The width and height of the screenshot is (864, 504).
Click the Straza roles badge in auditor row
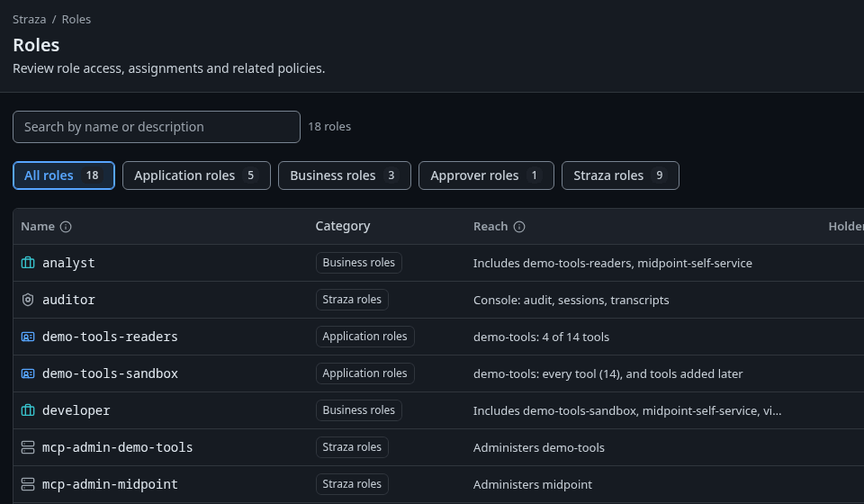(352, 300)
